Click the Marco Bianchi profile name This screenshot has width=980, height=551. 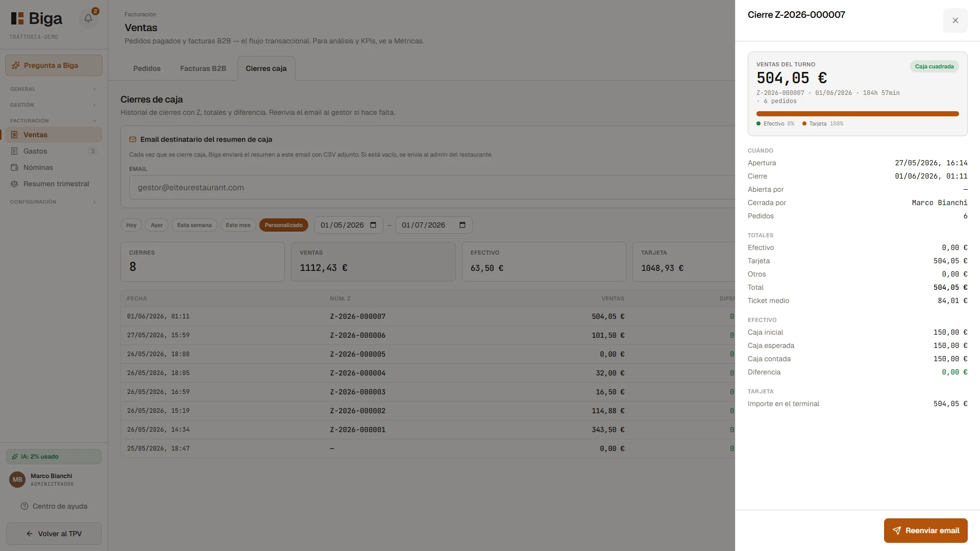51,476
